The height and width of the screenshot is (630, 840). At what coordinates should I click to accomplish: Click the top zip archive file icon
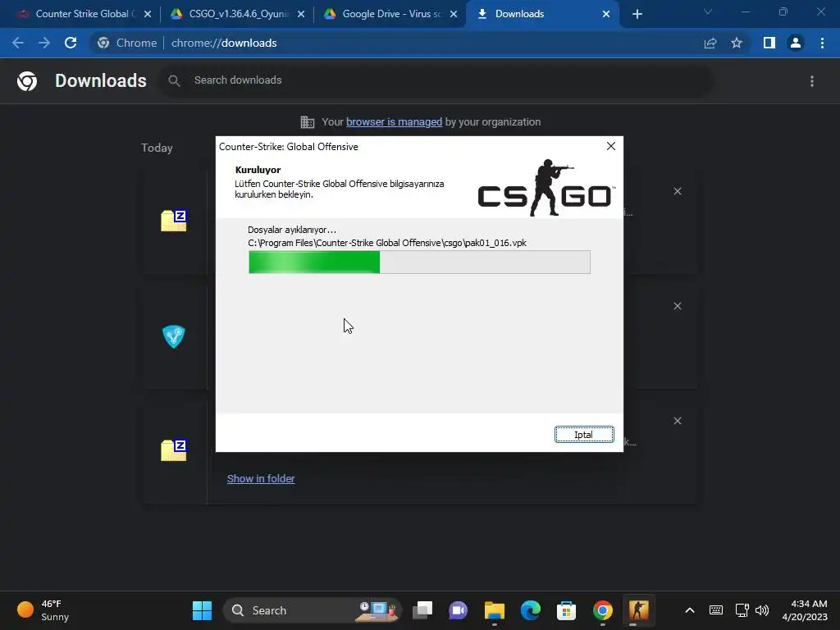174,221
